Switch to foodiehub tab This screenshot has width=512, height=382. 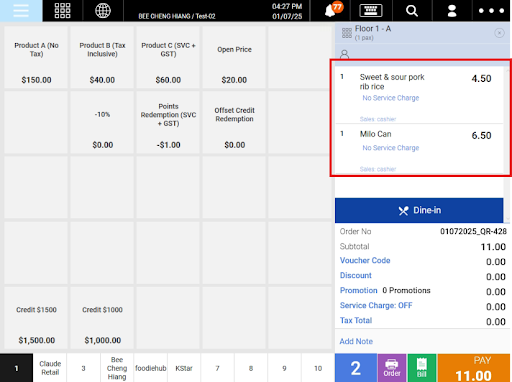click(150, 368)
